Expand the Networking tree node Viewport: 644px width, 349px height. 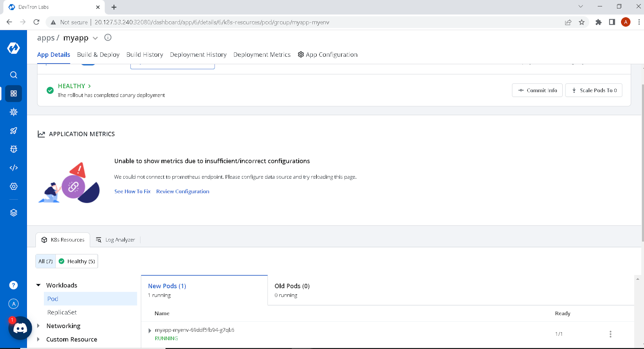38,326
